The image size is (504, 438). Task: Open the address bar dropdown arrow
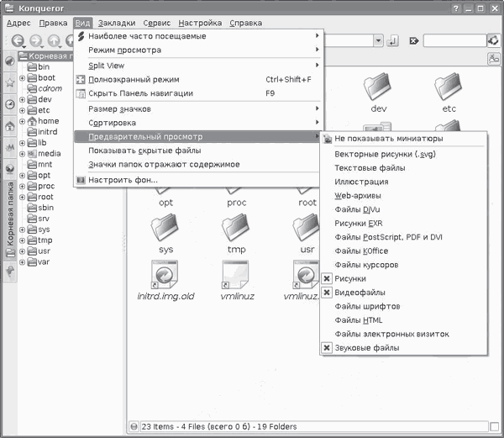[x=379, y=40]
